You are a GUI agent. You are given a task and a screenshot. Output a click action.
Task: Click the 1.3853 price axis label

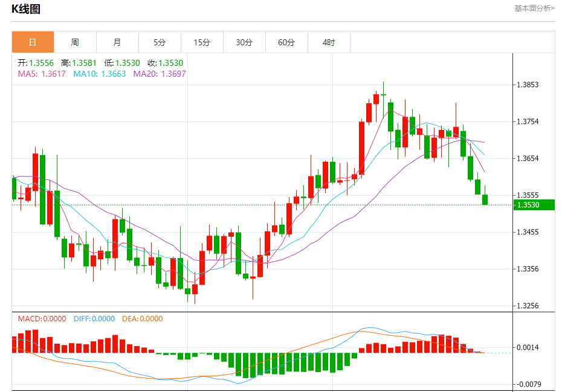(528, 85)
